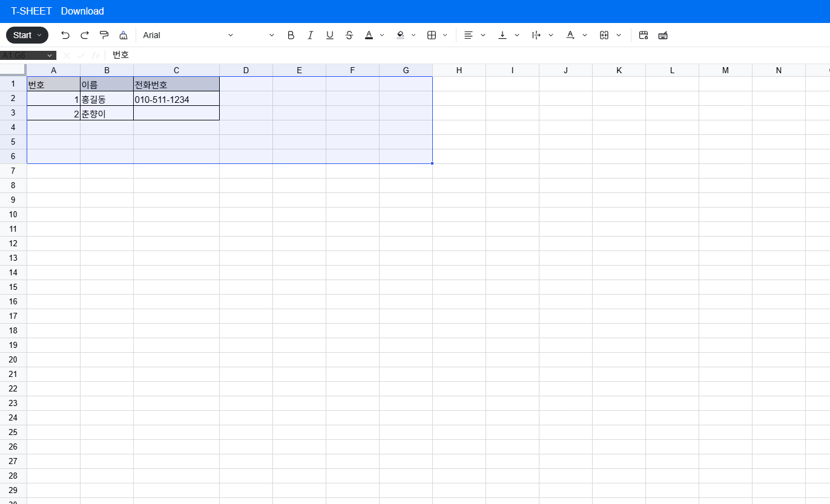
Task: Click the T-SHEET title link
Action: click(x=31, y=11)
